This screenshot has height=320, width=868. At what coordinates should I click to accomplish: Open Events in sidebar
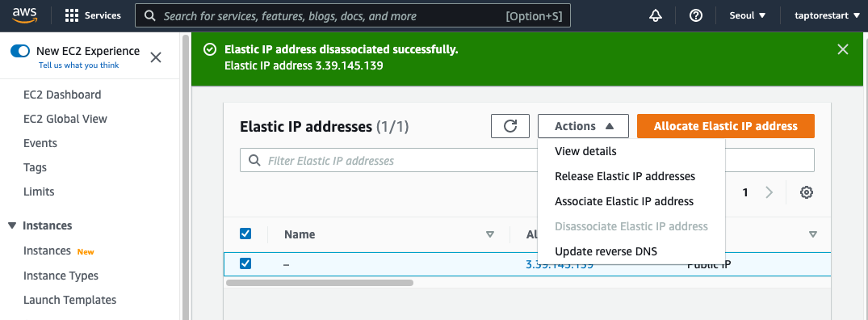[40, 143]
